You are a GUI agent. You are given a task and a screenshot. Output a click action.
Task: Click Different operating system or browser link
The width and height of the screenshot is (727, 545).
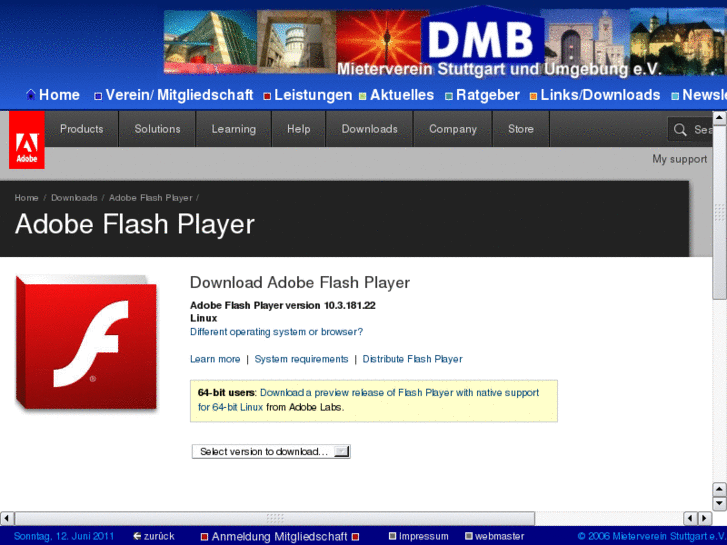click(276, 332)
